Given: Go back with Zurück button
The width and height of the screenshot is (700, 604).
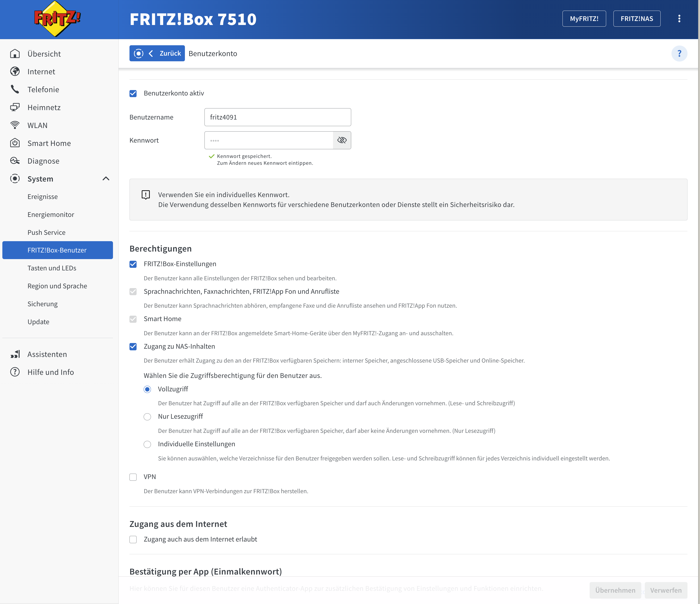Looking at the screenshot, I should click(x=157, y=53).
